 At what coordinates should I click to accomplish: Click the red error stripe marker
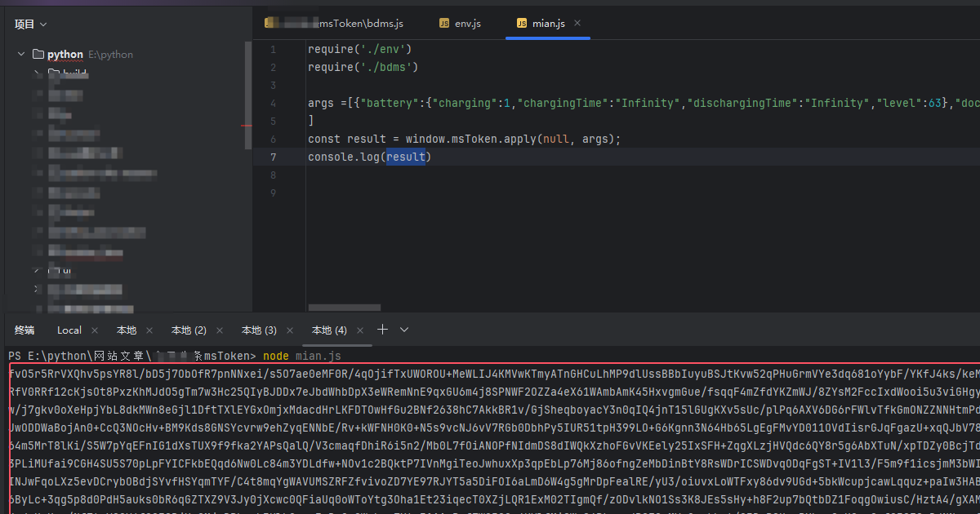point(247,126)
